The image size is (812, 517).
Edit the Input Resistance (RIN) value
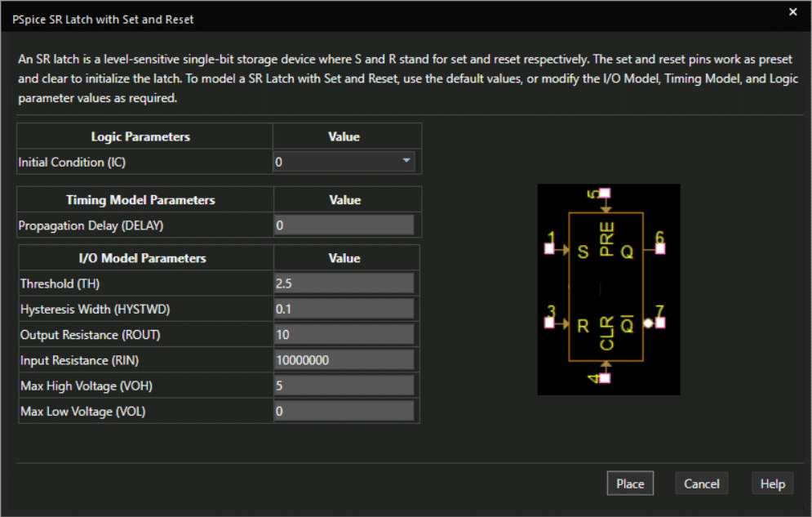344,359
